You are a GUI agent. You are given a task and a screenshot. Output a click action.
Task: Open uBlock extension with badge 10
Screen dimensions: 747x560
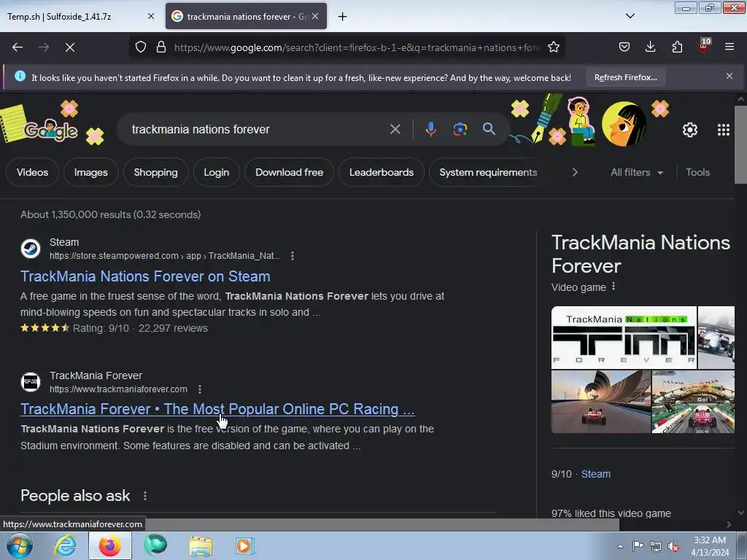[704, 46]
